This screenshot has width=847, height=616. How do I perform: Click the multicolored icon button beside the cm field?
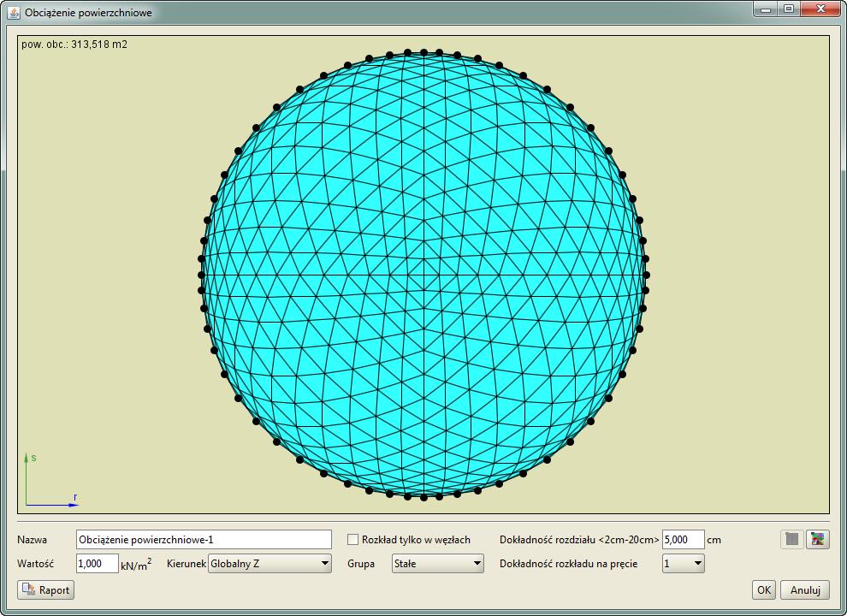coord(817,539)
